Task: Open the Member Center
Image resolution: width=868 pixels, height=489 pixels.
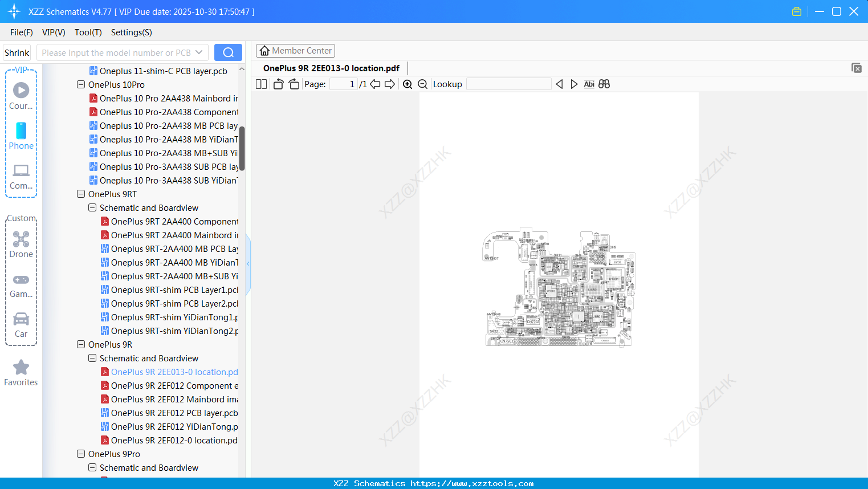Action: 295,50
